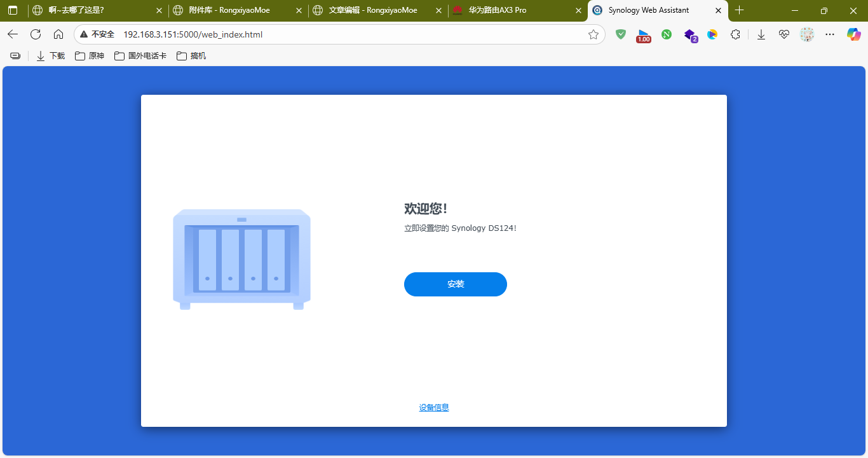
Task: Open the 设备信息 device info link
Action: [x=434, y=408]
